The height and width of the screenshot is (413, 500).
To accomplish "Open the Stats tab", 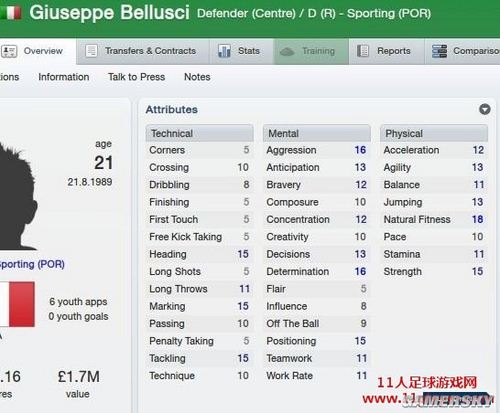I will click(241, 51).
